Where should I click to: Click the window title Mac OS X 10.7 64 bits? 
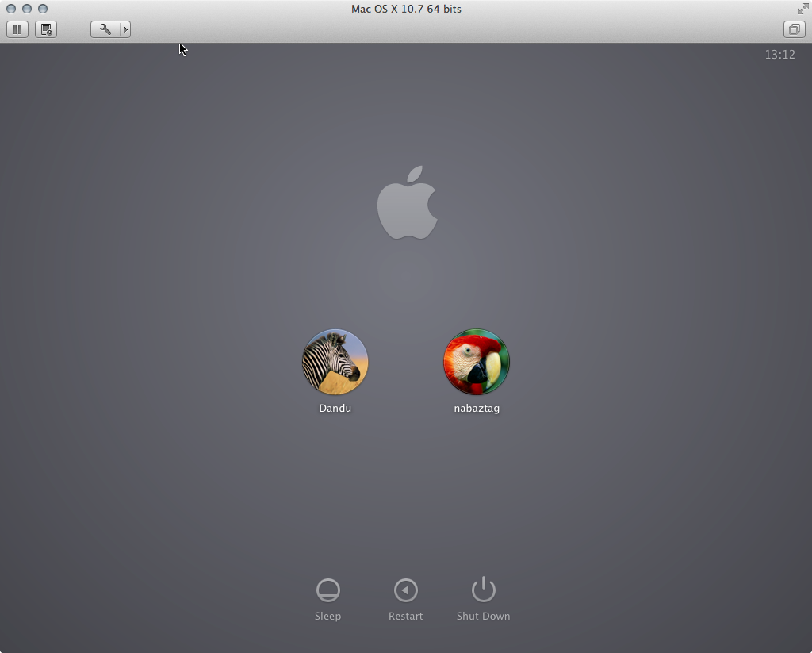[x=406, y=9]
